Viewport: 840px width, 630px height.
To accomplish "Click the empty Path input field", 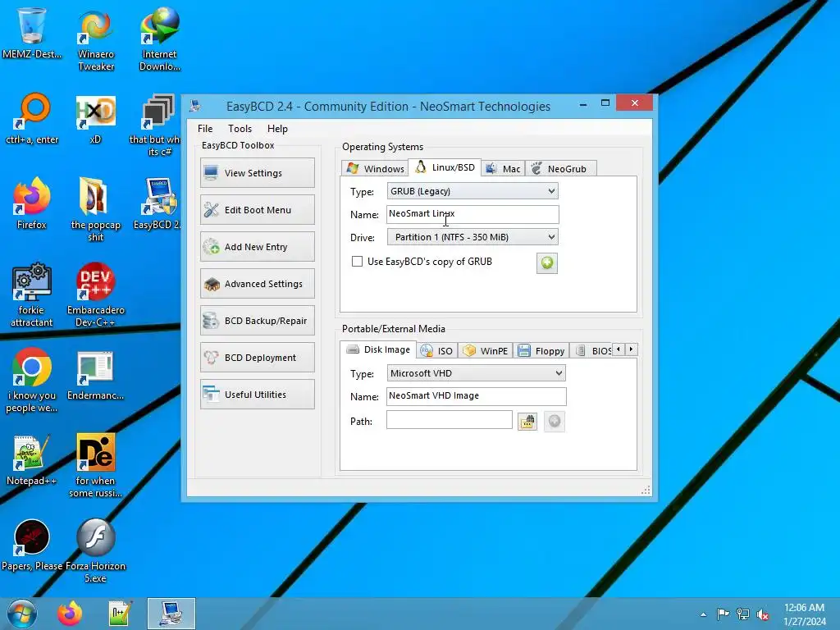I will pyautogui.click(x=450, y=420).
